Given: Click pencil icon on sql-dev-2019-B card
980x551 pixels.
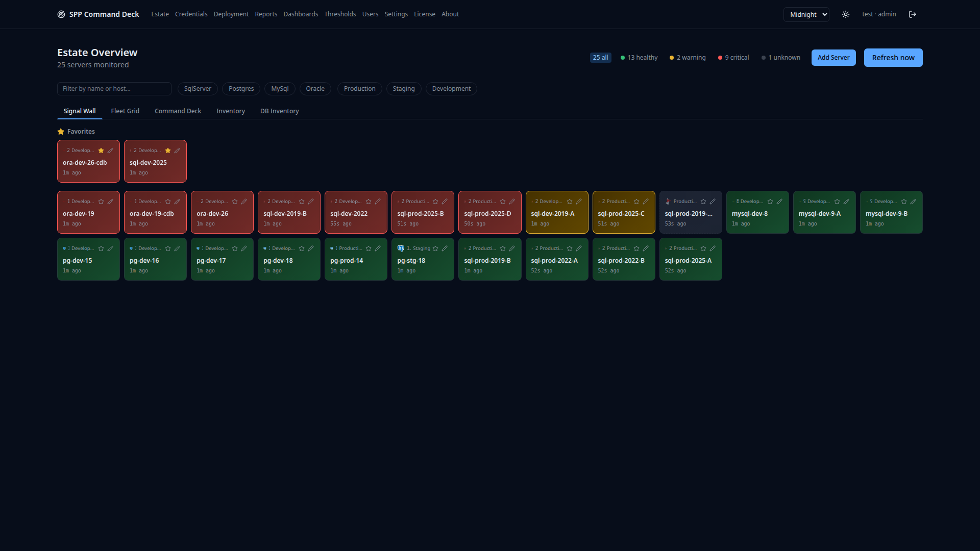Looking at the screenshot, I should (311, 202).
